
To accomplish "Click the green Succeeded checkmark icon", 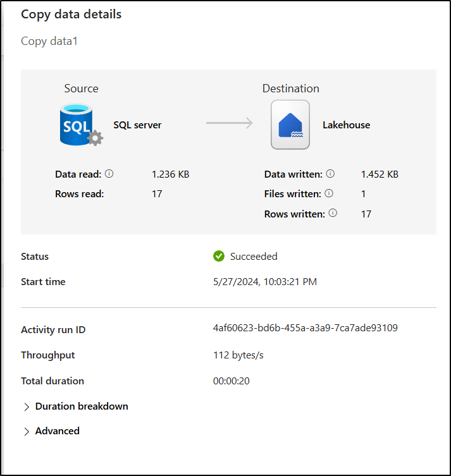I will point(219,256).
